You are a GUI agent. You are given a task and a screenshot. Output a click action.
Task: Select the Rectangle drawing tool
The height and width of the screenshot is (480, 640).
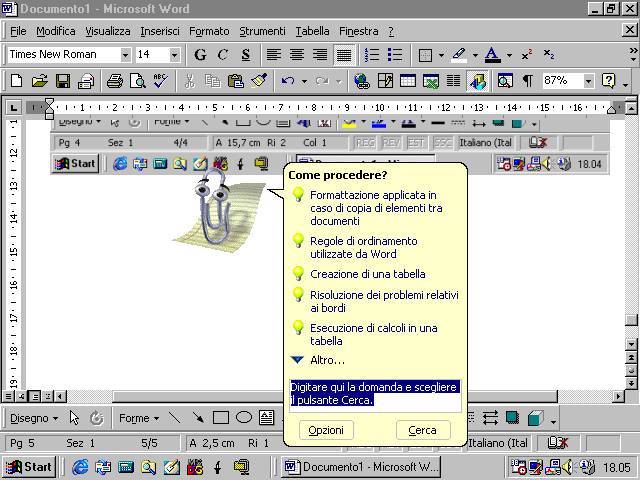point(221,418)
